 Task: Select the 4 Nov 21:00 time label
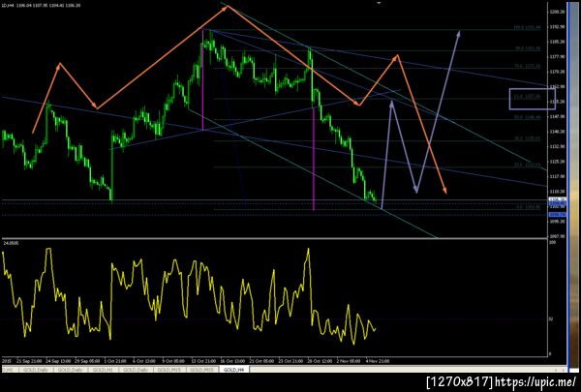(x=378, y=360)
